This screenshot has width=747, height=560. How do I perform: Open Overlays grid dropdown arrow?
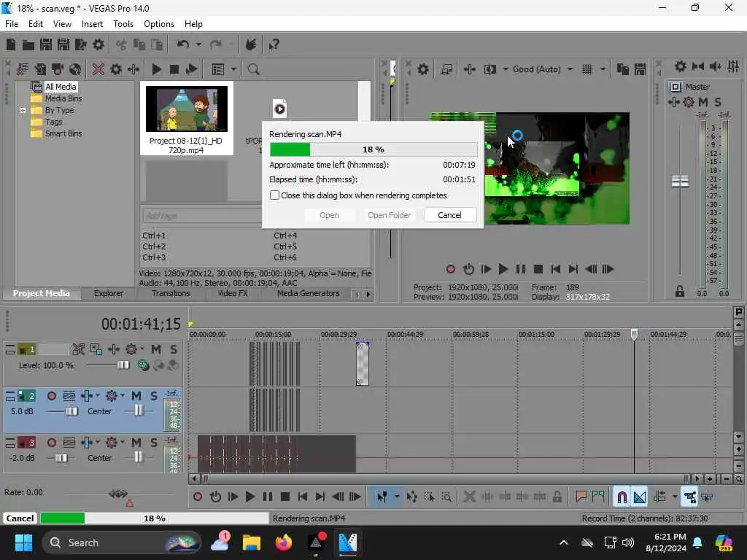click(x=603, y=69)
